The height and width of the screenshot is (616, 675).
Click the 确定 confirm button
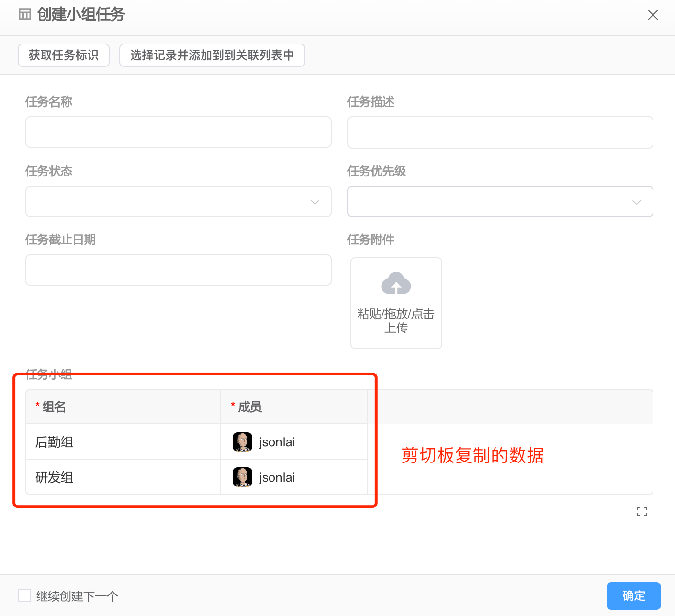(x=633, y=595)
